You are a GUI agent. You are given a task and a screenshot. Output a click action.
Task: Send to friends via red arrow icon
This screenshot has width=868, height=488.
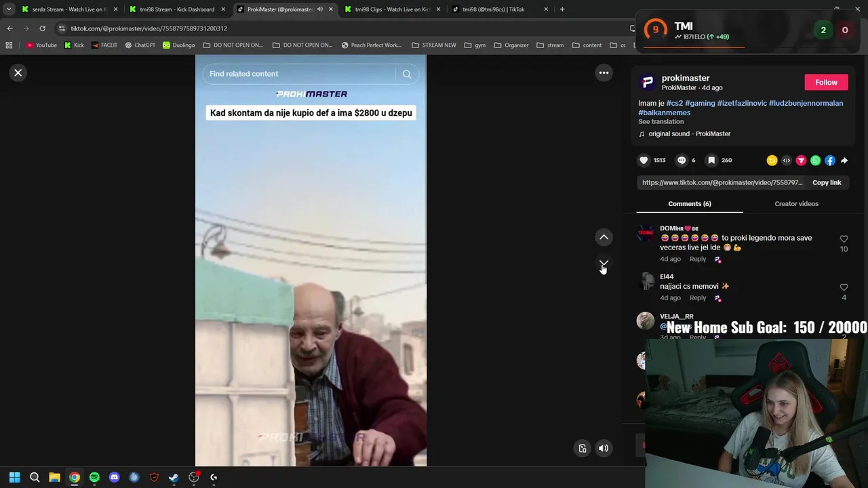[801, 161]
